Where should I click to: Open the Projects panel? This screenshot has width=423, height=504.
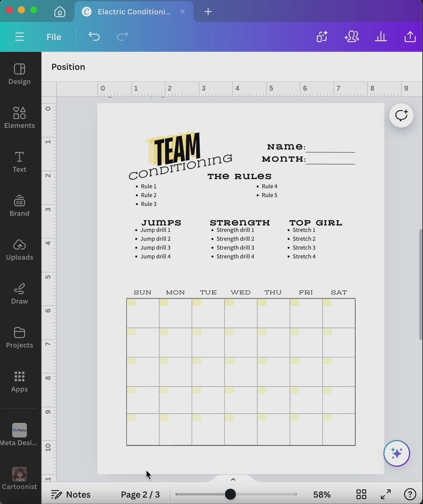coord(20,338)
